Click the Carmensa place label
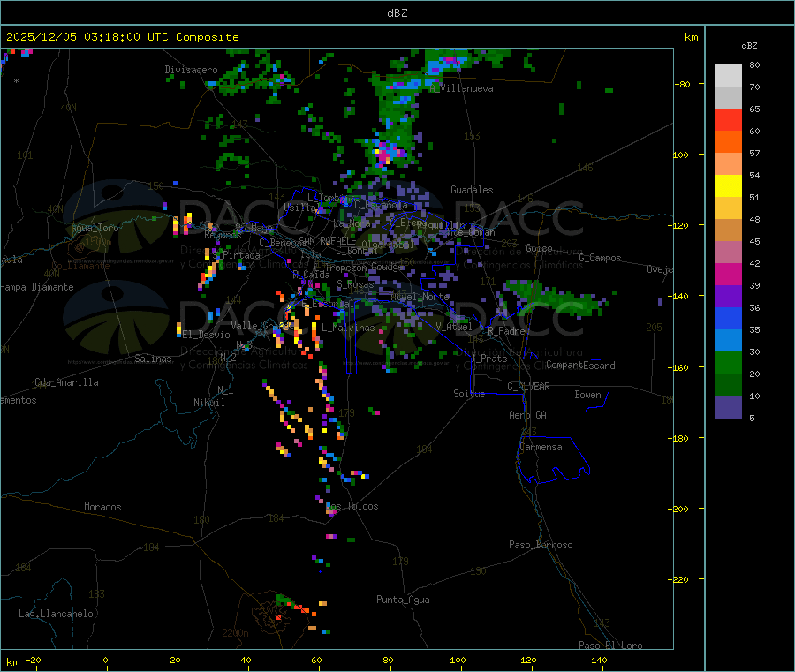 541,448
